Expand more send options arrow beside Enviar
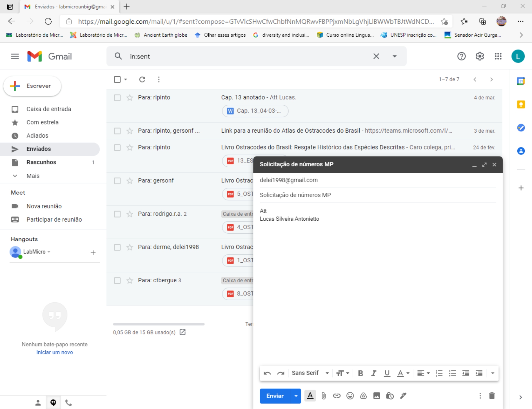 click(x=296, y=396)
